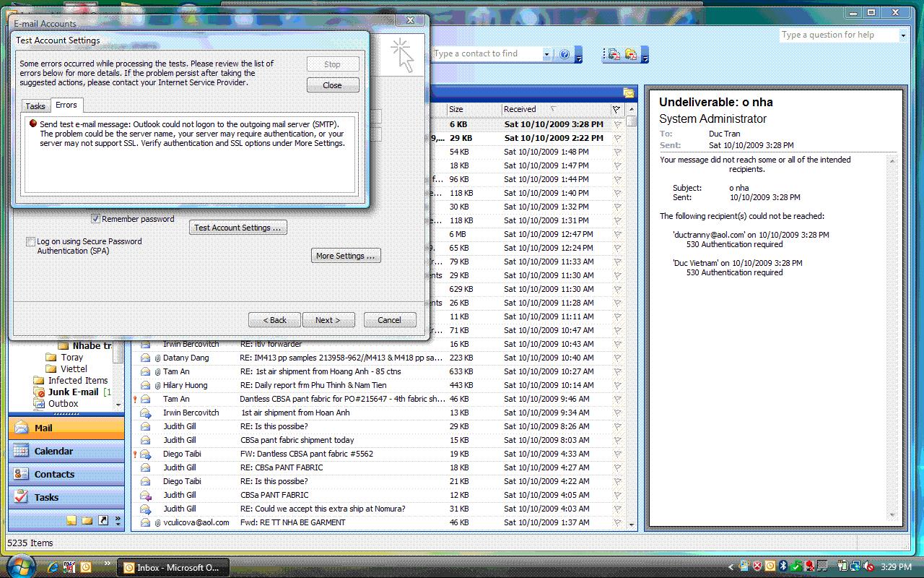Click the flag status column header

[x=616, y=109]
